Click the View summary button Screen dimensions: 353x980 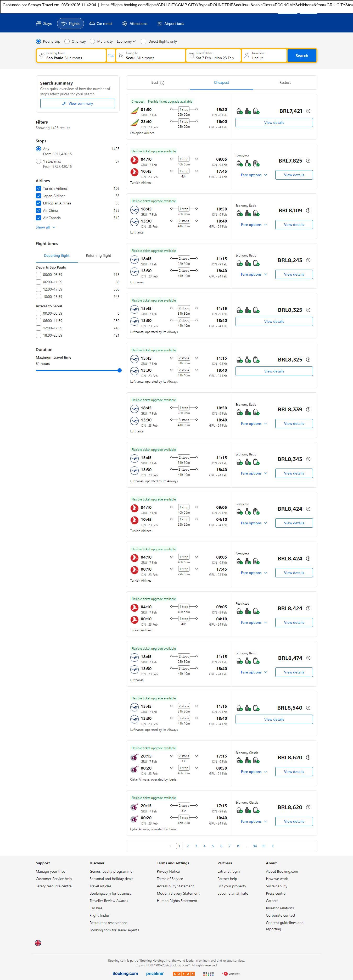point(78,103)
